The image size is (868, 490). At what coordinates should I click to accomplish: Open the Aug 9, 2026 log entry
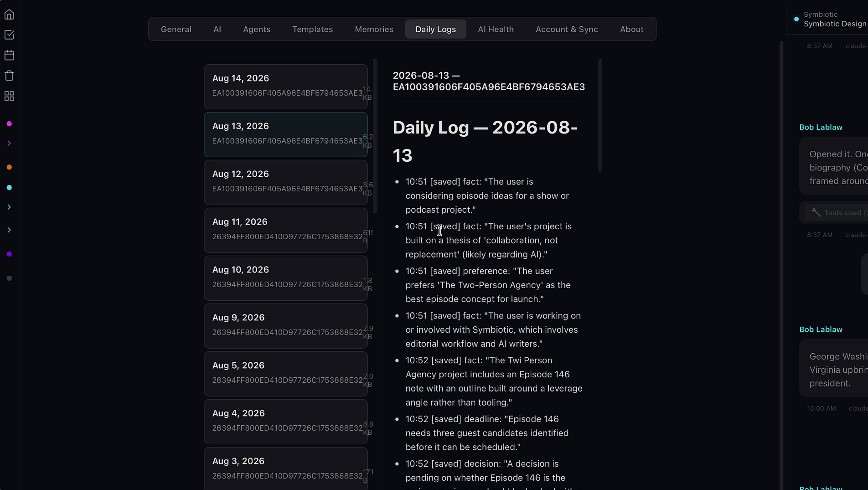pyautogui.click(x=285, y=326)
